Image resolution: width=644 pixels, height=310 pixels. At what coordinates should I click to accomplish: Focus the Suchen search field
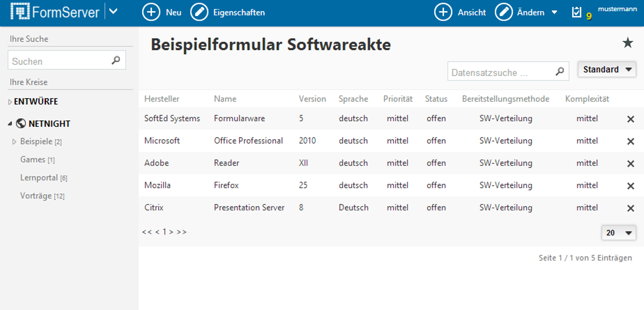click(67, 60)
